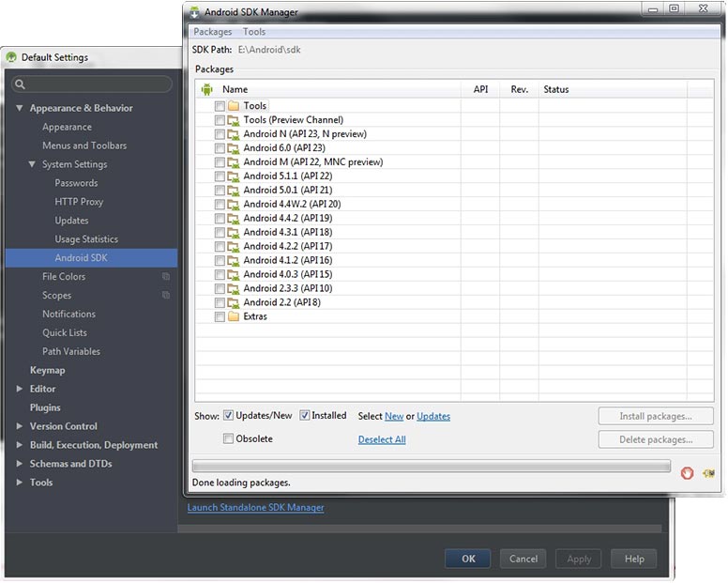Check the Android 6.0 (API 23) checkbox
Image resolution: width=728 pixels, height=583 pixels.
tap(220, 148)
